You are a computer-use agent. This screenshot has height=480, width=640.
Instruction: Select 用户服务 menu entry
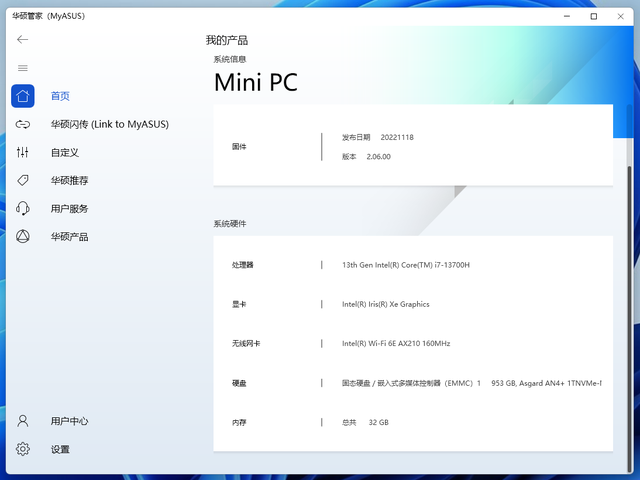pos(69,209)
